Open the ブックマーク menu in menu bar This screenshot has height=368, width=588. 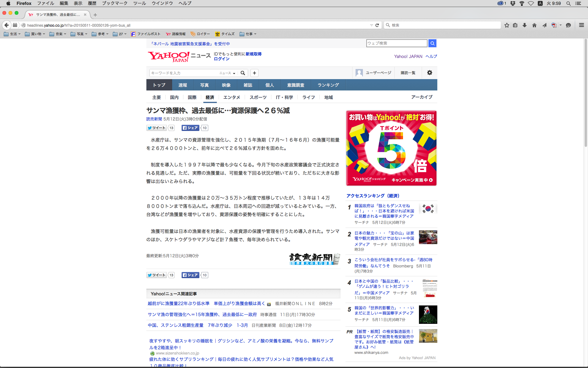(x=115, y=3)
